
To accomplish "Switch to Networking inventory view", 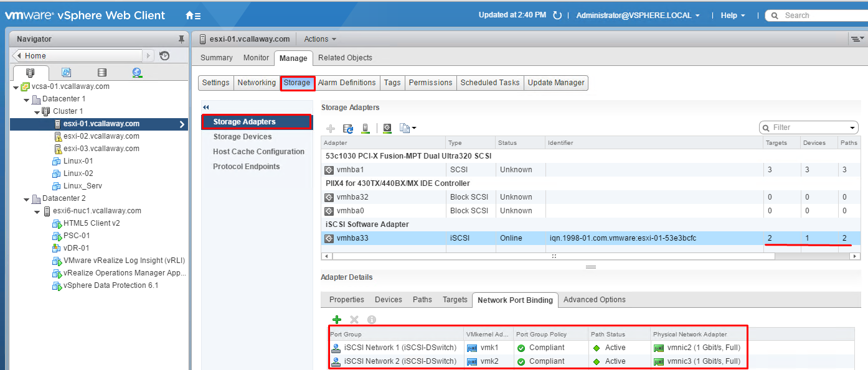I will pyautogui.click(x=138, y=73).
